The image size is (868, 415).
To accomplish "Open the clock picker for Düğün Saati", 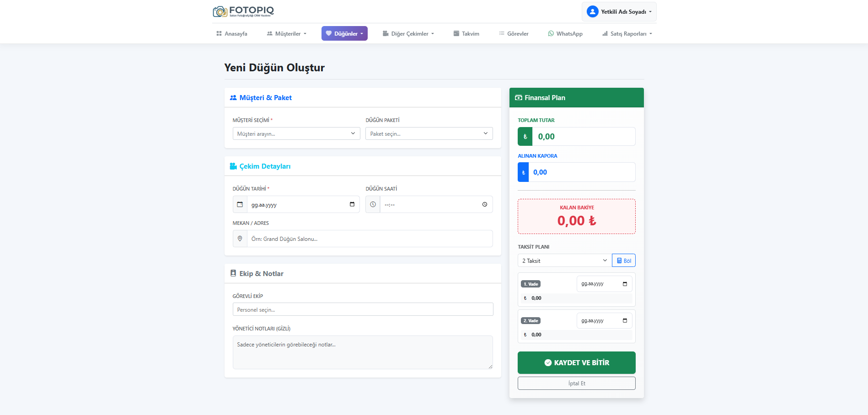I will click(484, 204).
